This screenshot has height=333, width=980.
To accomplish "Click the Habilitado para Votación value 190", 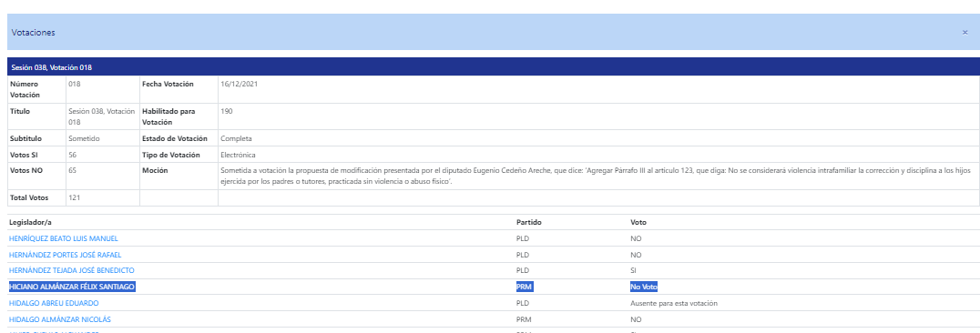I will (226, 111).
